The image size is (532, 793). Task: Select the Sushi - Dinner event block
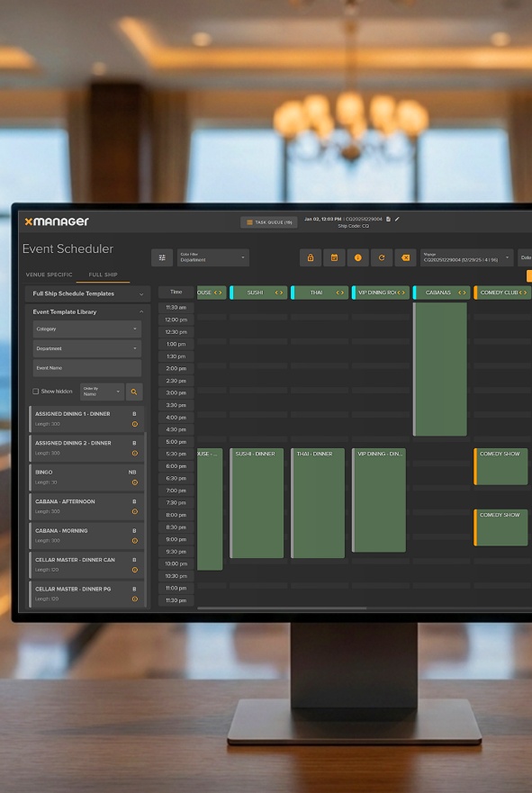[257, 503]
